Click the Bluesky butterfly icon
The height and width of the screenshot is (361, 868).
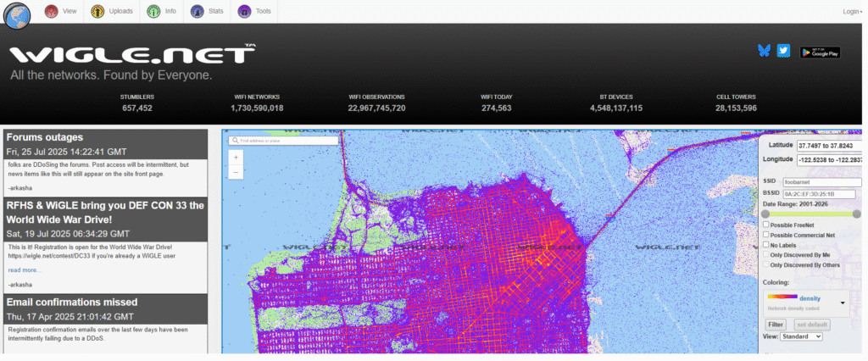(x=764, y=51)
